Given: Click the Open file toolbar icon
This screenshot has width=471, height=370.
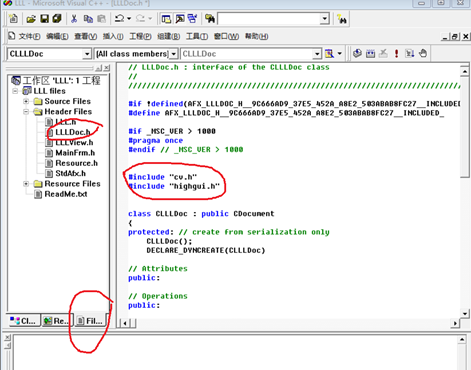Looking at the screenshot, I should [31, 19].
